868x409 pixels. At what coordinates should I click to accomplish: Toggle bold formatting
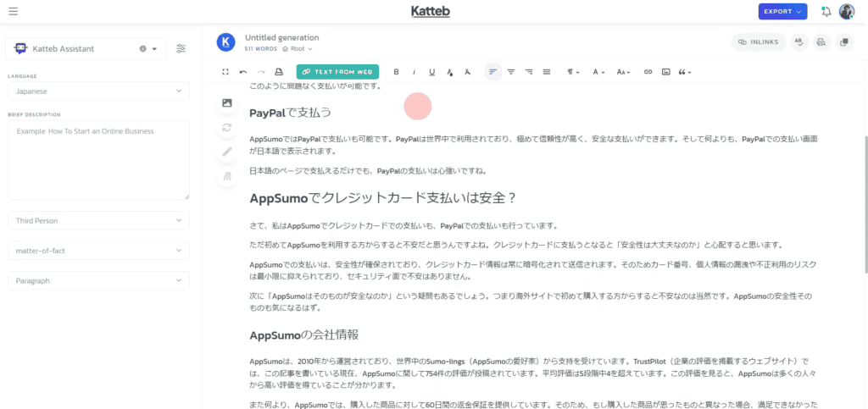pos(396,72)
